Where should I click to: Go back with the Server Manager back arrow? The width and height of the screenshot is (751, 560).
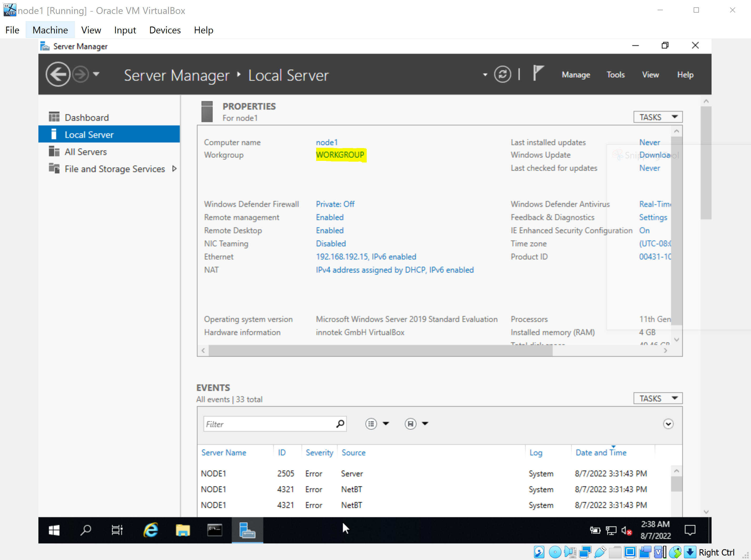pyautogui.click(x=58, y=74)
